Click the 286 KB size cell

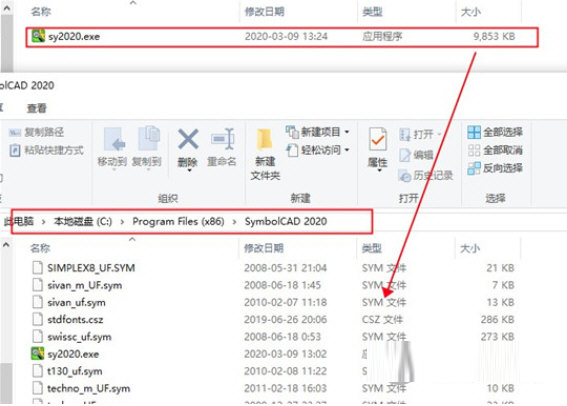497,320
